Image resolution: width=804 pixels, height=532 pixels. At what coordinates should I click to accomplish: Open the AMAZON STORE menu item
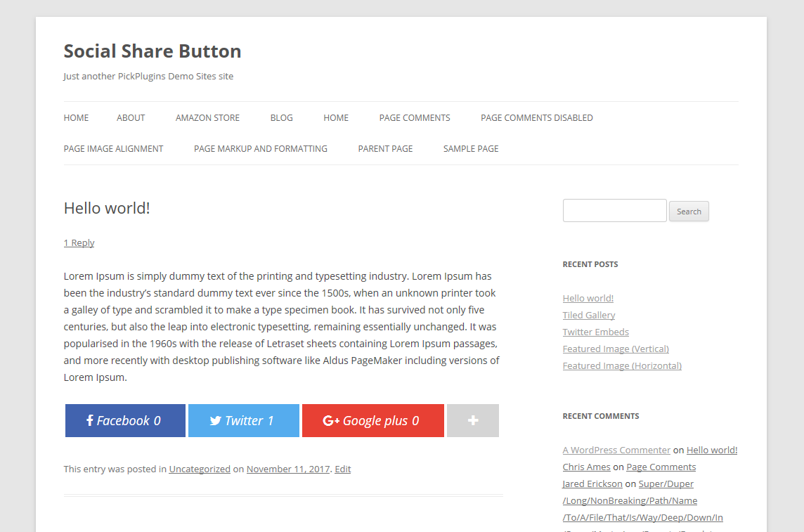[x=207, y=118]
